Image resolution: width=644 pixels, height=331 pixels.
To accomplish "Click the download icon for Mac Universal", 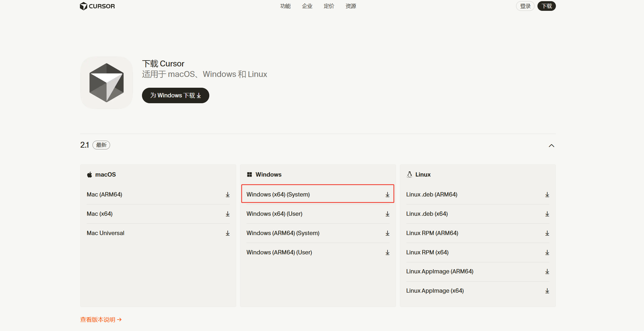I will tap(227, 233).
